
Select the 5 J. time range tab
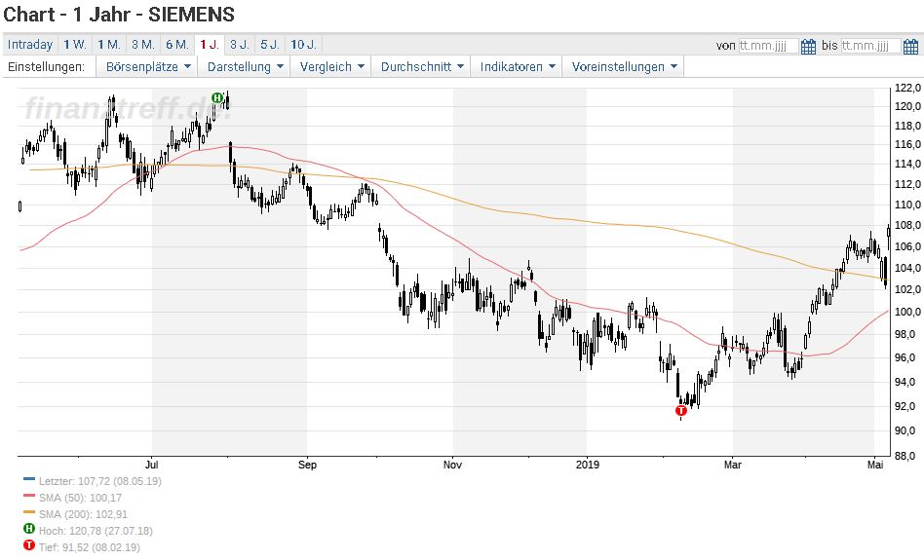tap(271, 45)
